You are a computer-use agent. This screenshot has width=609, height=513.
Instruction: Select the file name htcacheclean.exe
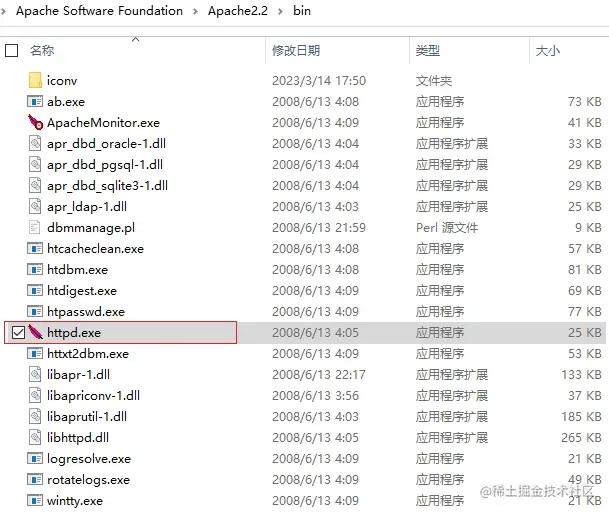point(96,249)
